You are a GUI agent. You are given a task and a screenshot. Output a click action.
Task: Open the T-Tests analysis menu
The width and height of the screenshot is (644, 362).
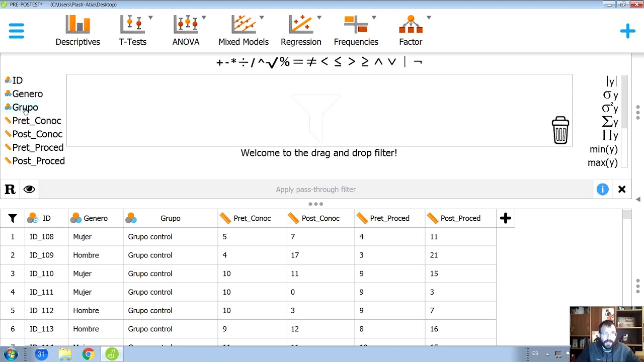coord(132,31)
